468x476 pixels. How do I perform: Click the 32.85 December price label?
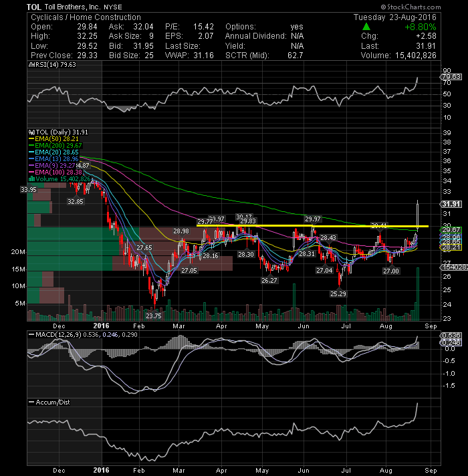tap(76, 201)
